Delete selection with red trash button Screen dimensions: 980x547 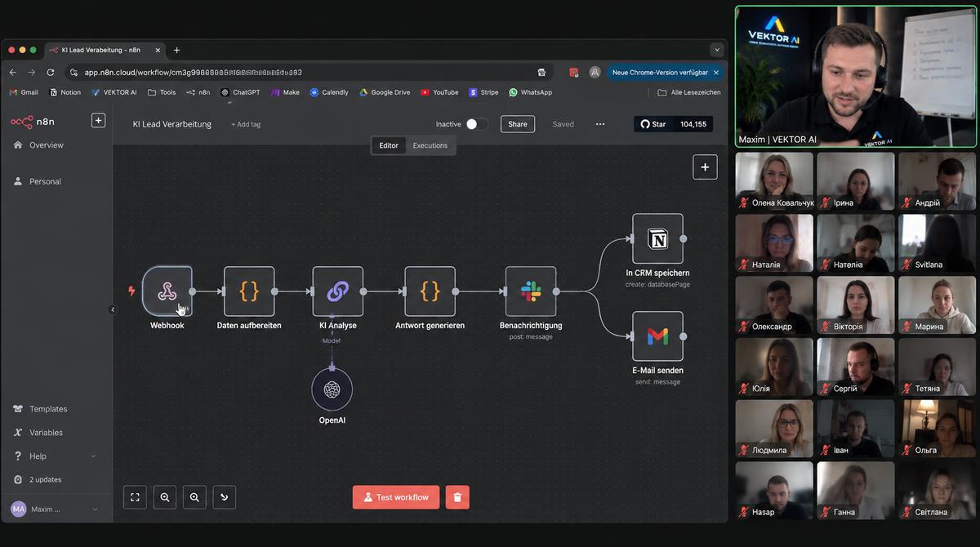[x=457, y=497]
